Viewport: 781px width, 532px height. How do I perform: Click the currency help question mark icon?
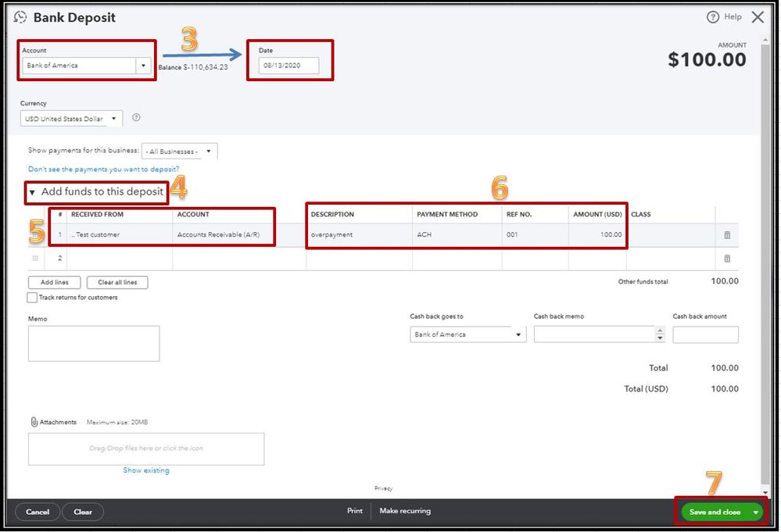(x=136, y=117)
